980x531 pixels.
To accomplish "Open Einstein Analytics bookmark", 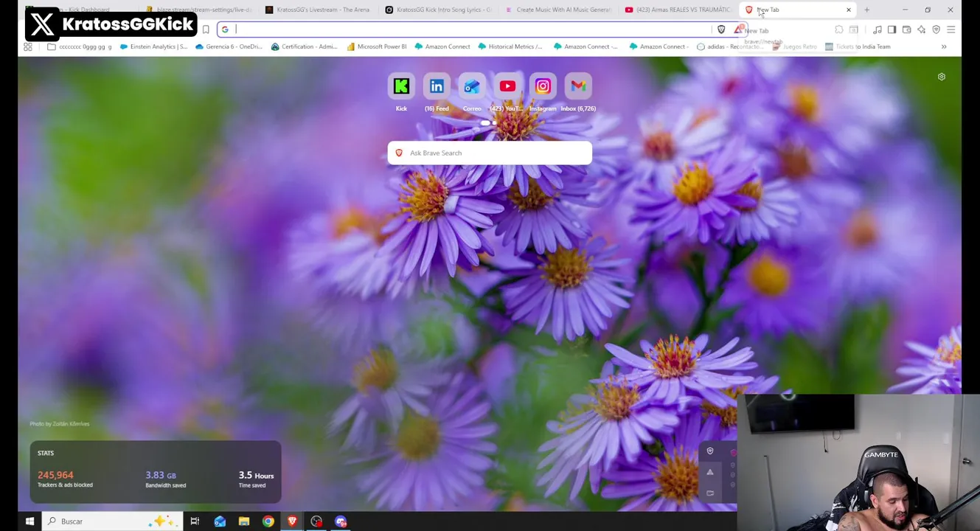I will [x=153, y=46].
